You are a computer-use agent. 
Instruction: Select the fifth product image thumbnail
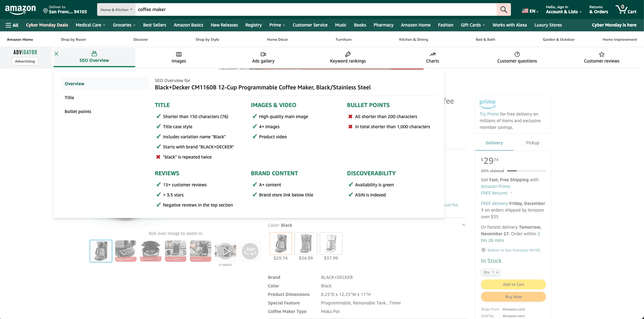(x=201, y=251)
